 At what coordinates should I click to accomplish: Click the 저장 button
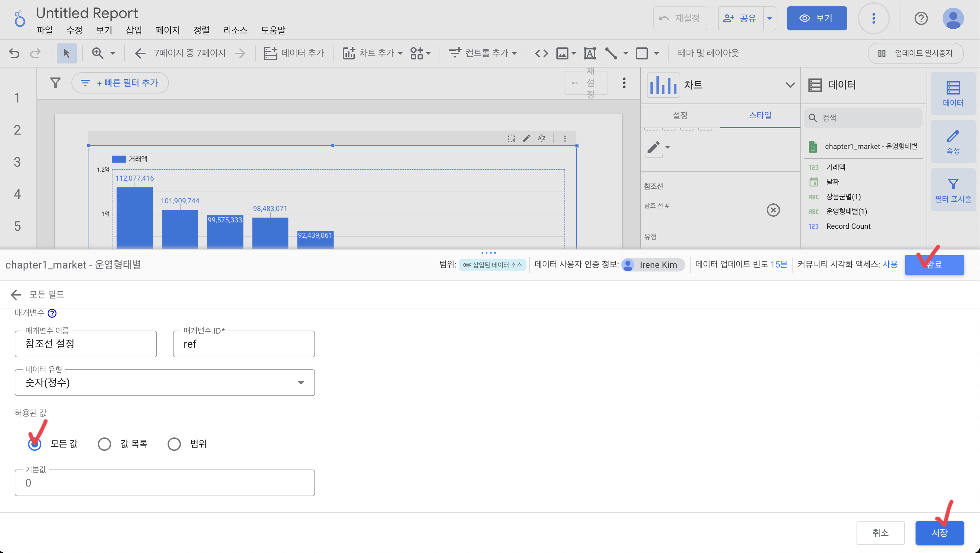[x=939, y=532]
